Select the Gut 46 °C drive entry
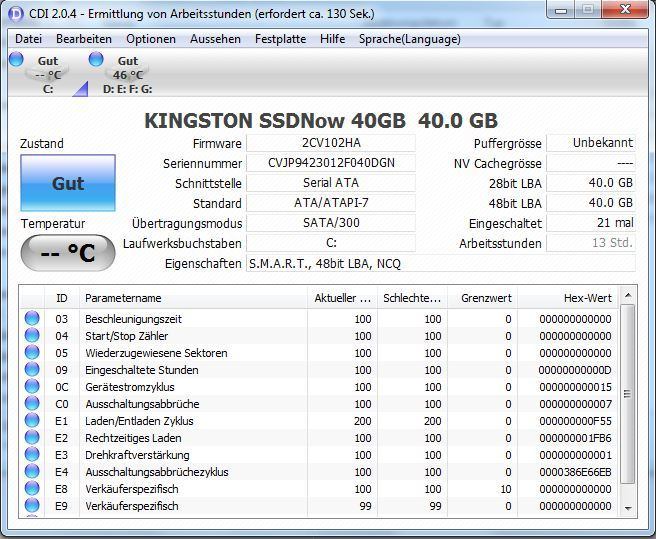 tap(127, 75)
